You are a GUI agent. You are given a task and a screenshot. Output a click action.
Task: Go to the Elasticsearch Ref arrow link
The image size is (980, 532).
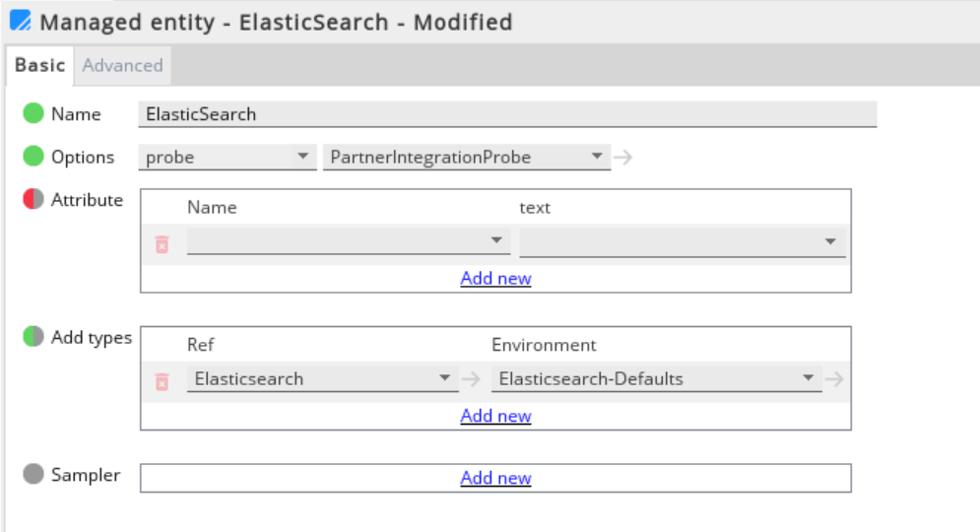pyautogui.click(x=471, y=379)
